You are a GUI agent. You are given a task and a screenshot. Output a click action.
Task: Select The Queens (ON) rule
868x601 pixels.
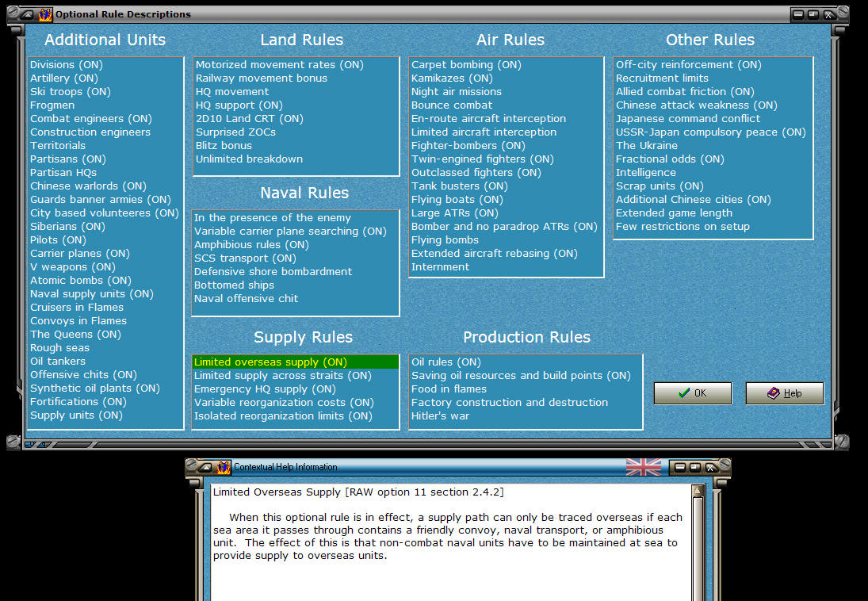coord(75,334)
